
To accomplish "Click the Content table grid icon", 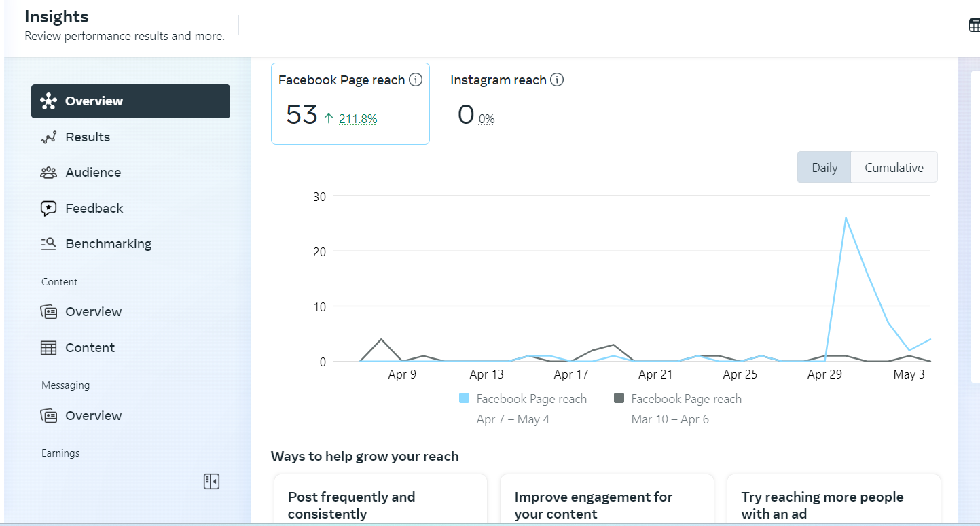I will coord(48,348).
